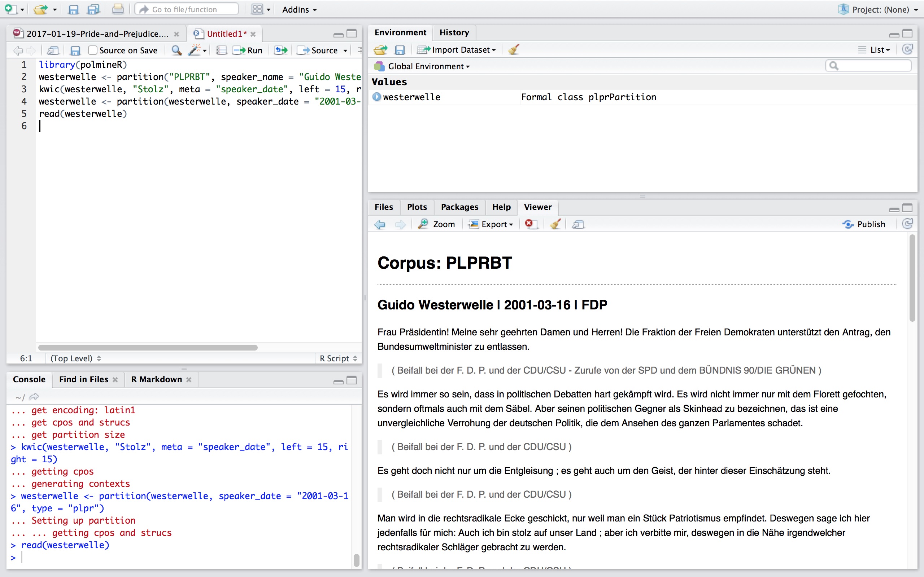The height and width of the screenshot is (577, 924).
Task: Click the Packages panel tab
Action: (x=460, y=207)
